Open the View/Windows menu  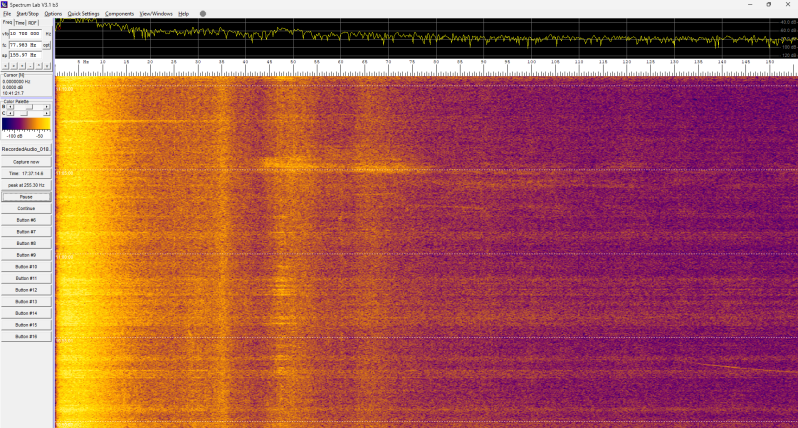156,14
